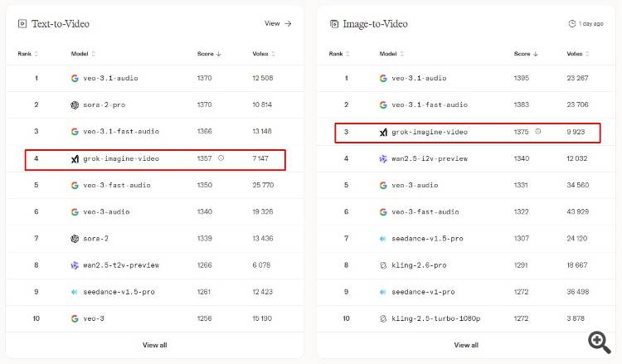Screen dimensions: 622x364
Task: Click Google icon for veo-3.1-fast-audio in Image-to-Video
Action: pos(383,104)
